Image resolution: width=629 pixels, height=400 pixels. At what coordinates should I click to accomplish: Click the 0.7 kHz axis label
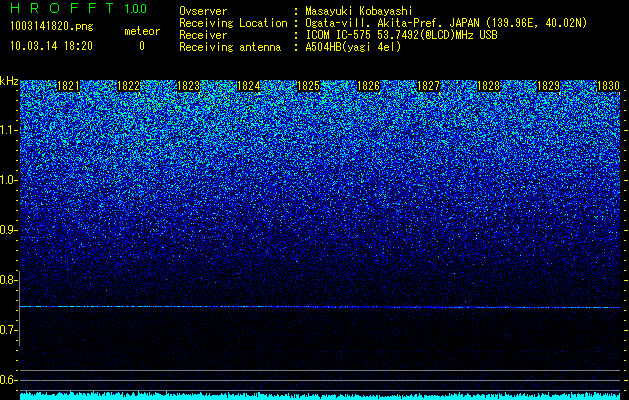pos(8,330)
